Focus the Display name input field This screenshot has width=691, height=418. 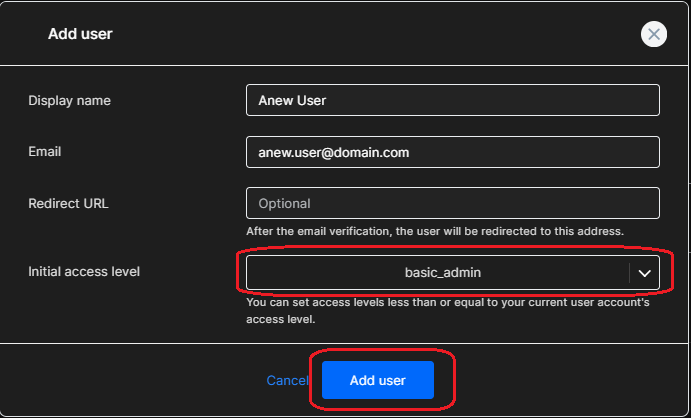tap(453, 100)
